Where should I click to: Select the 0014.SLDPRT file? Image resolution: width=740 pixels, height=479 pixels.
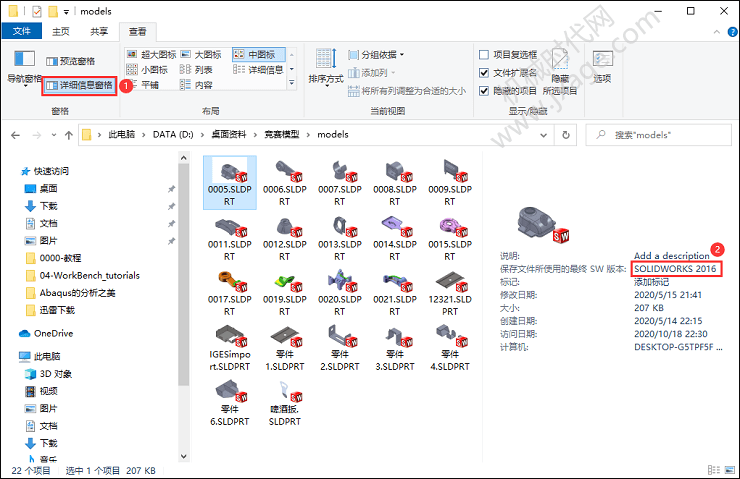coord(395,238)
